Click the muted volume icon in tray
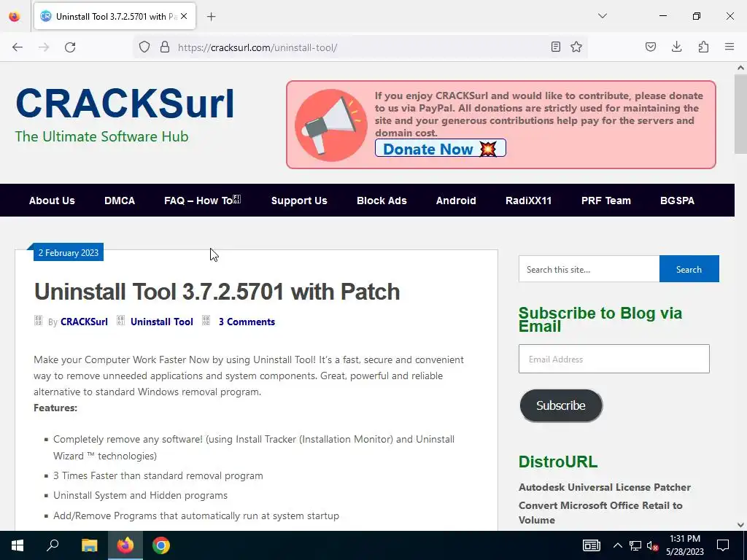 click(x=653, y=545)
